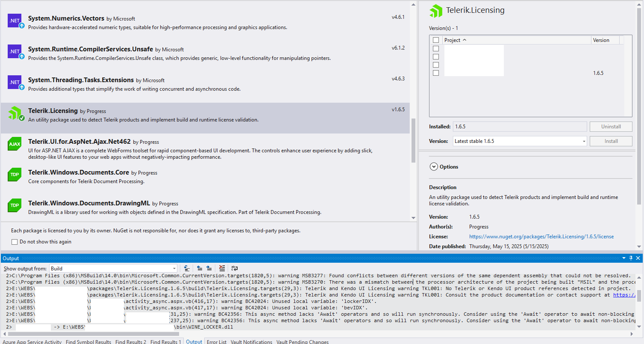This screenshot has height=344, width=644.
Task: Click the details pane scroll-down arrow
Action: [x=639, y=246]
